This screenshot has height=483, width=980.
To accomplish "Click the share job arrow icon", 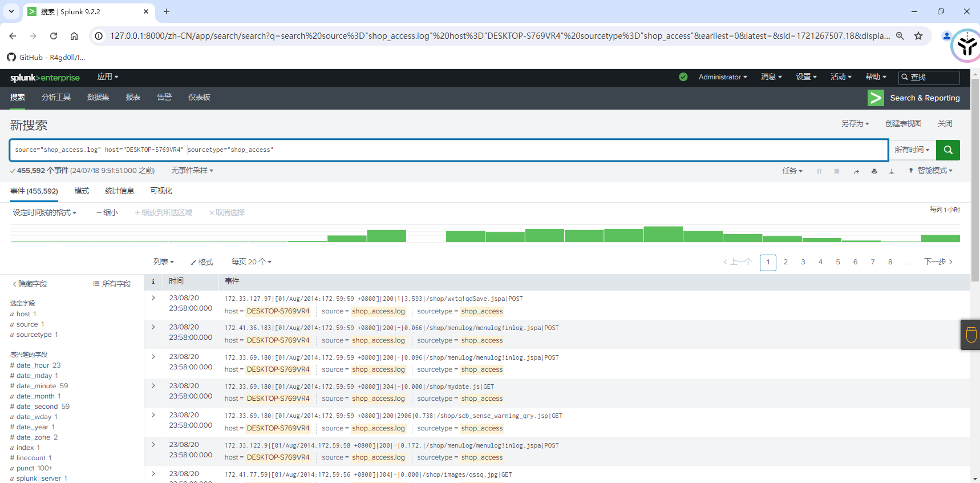I will [856, 171].
